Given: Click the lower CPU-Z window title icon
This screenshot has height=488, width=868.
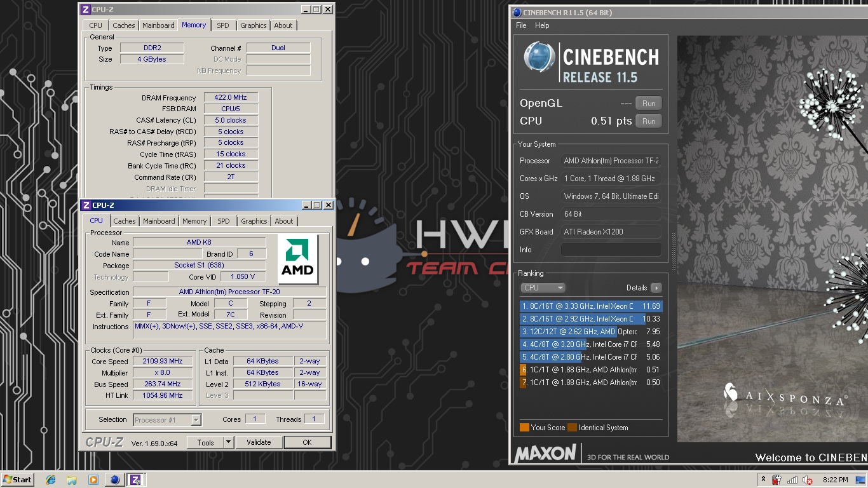Looking at the screenshot, I should pos(86,205).
